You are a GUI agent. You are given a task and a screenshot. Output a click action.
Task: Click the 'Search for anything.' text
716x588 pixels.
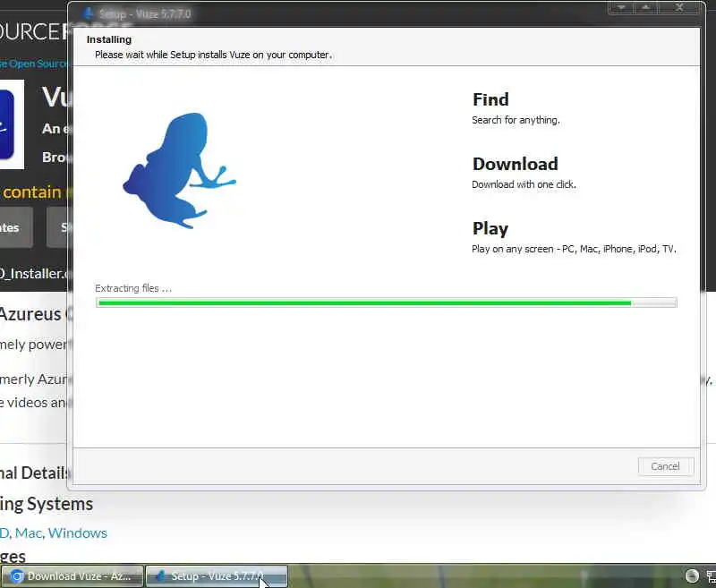516,120
